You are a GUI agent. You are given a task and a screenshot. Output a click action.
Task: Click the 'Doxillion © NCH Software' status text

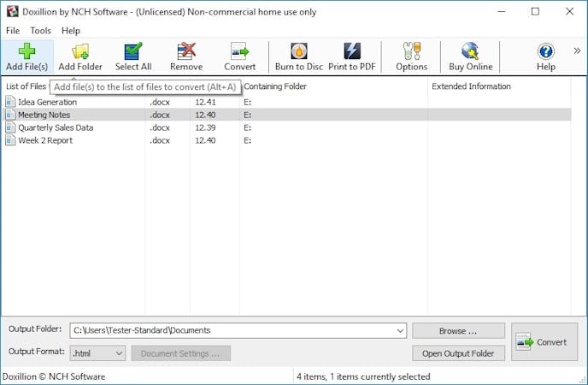click(x=54, y=376)
